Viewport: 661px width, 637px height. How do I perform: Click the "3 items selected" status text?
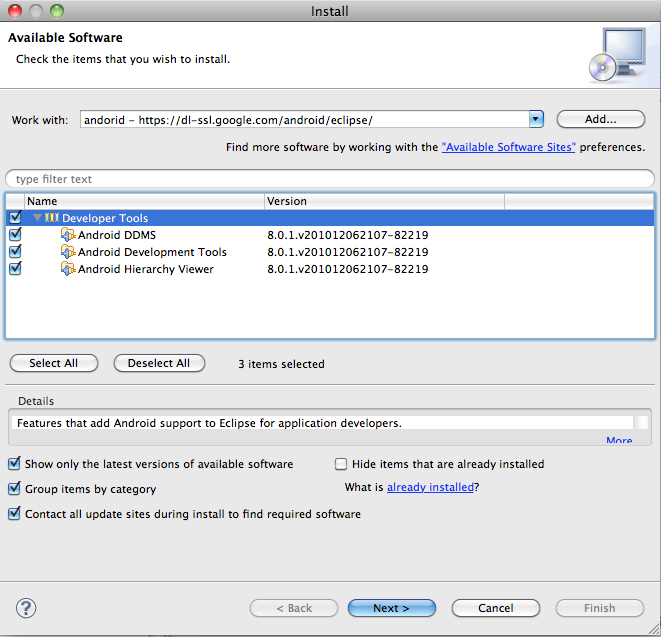pyautogui.click(x=281, y=364)
